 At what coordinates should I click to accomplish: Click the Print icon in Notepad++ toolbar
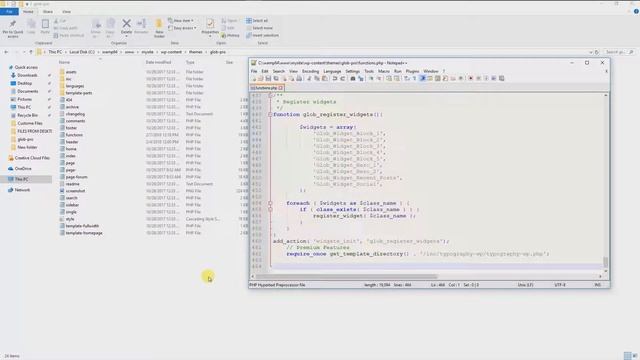299,78
